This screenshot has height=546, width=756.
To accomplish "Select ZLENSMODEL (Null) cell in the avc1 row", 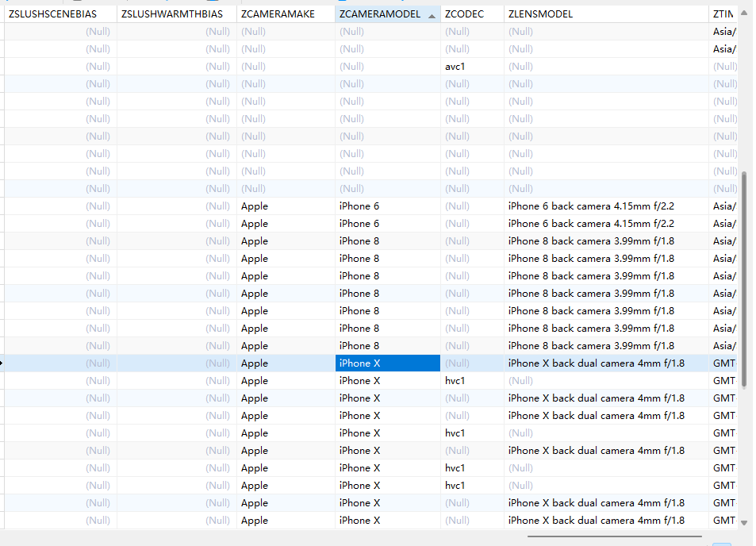I will (x=606, y=67).
